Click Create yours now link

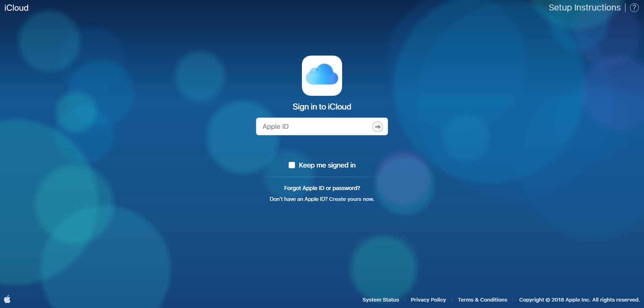point(352,199)
